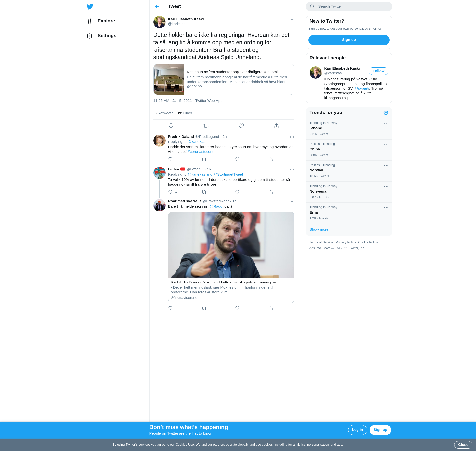
Task: Open more options on the main tweet
Action: 292,19
